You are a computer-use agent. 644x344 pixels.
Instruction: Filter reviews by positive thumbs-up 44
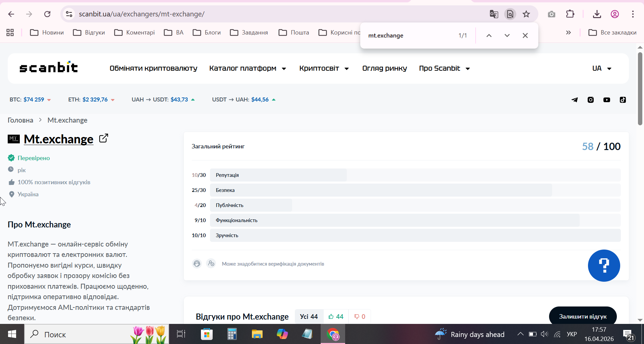pyautogui.click(x=336, y=317)
